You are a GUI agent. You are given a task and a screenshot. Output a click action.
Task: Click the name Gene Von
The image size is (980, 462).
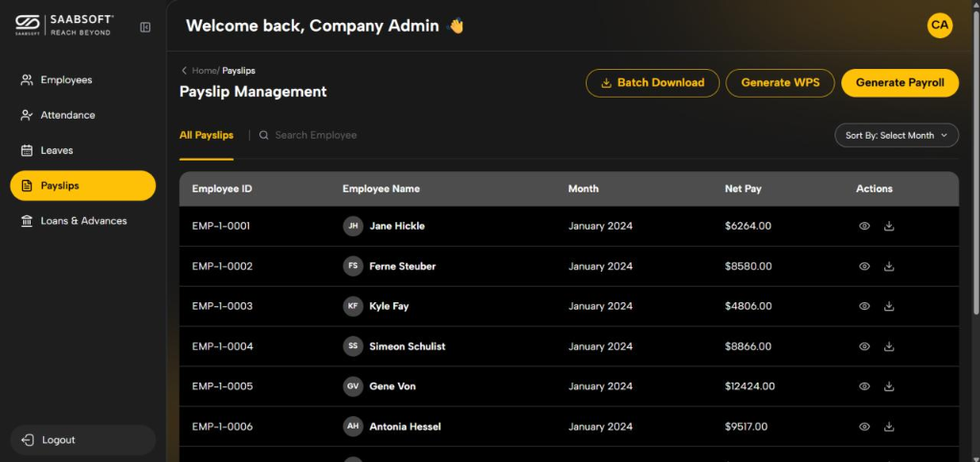coord(392,386)
